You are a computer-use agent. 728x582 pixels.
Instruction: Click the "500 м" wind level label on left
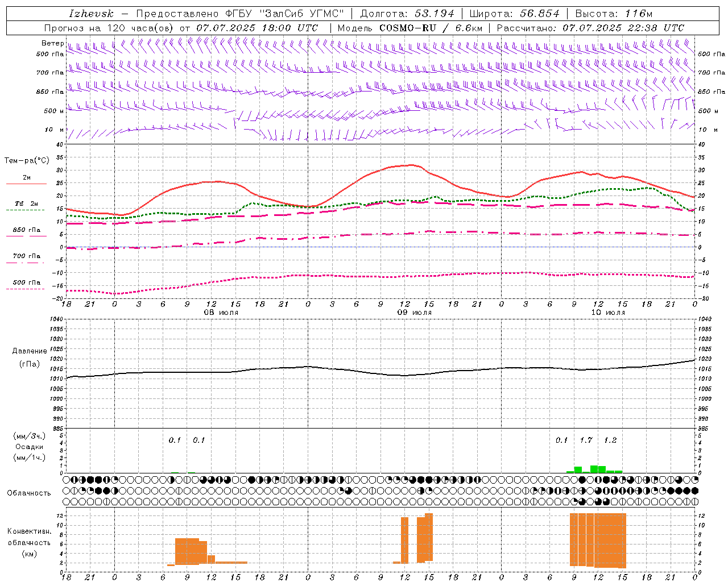pos(54,111)
